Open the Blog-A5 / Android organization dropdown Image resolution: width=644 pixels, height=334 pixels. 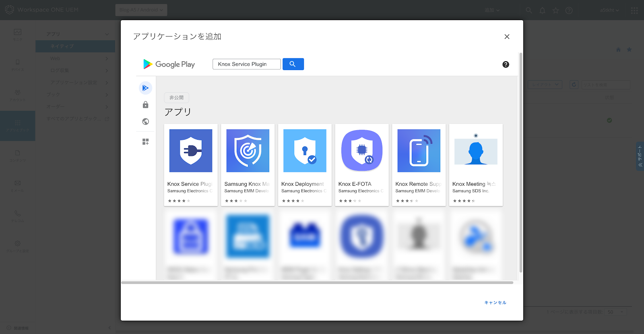[x=141, y=10]
